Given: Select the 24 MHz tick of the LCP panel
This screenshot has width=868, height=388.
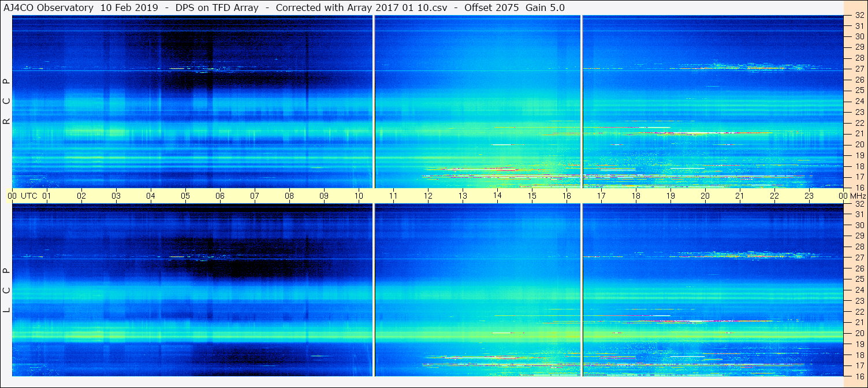Looking at the screenshot, I should 859,290.
